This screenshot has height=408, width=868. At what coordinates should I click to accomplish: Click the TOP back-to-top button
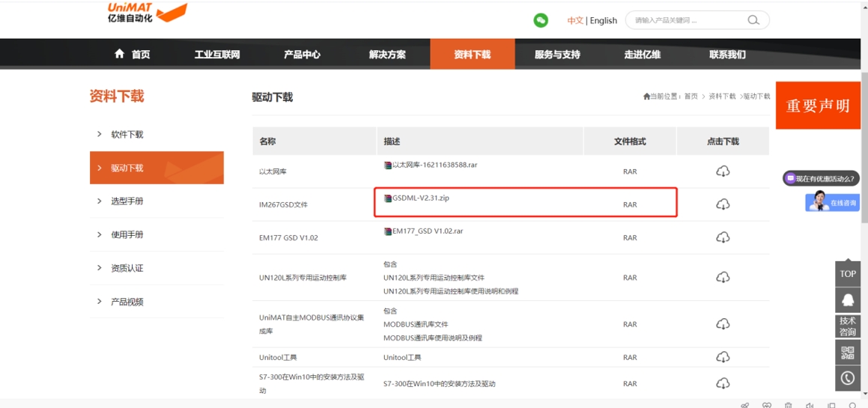[848, 274]
